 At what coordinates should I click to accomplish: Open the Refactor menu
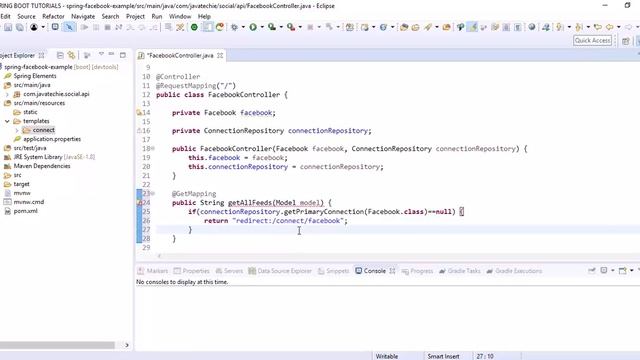click(53, 16)
